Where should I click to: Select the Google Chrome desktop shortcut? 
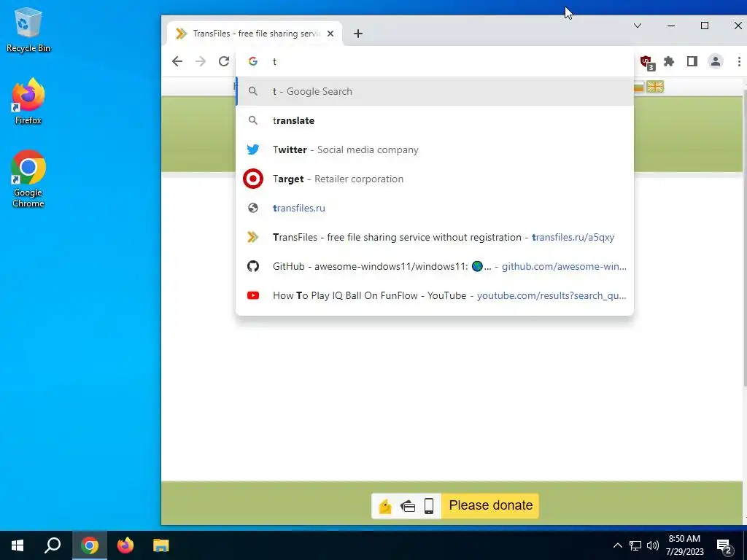click(x=28, y=179)
